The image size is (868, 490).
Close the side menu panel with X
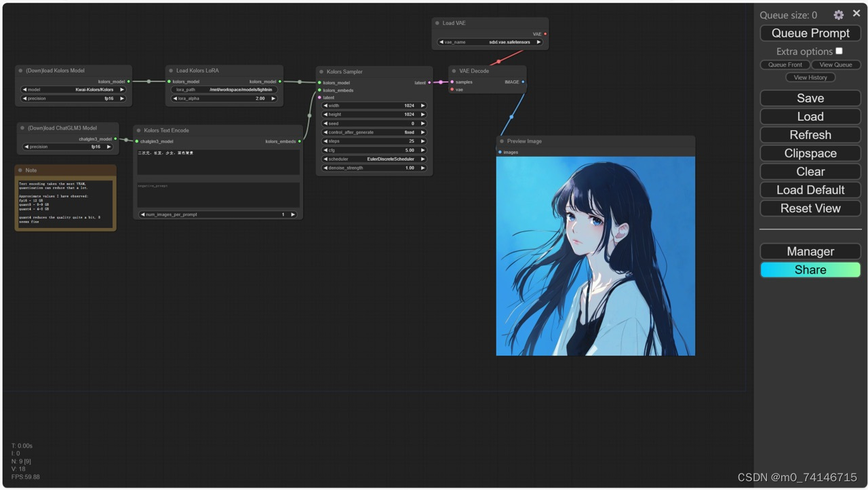pos(856,14)
